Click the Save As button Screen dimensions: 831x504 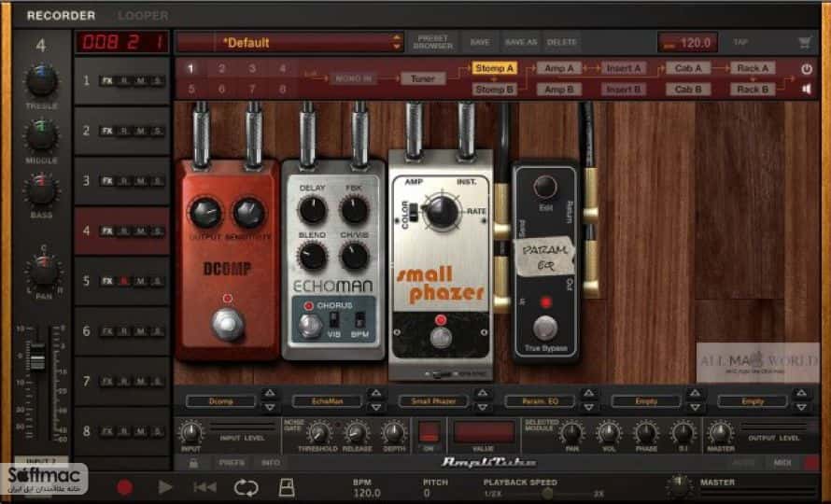pos(521,42)
